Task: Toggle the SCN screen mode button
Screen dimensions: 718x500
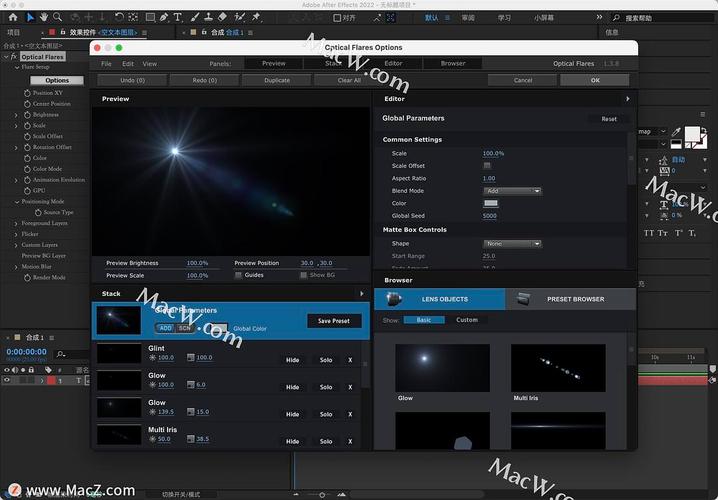Action: [x=185, y=328]
